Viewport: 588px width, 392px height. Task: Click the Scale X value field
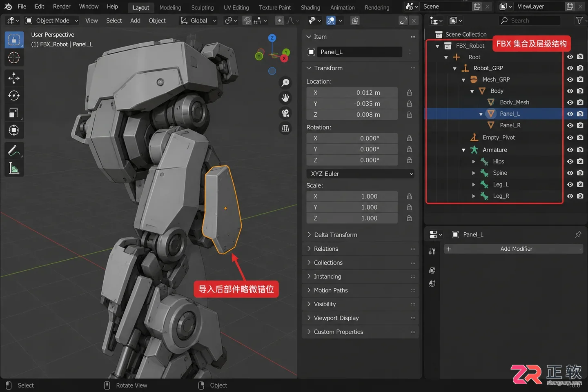point(352,196)
